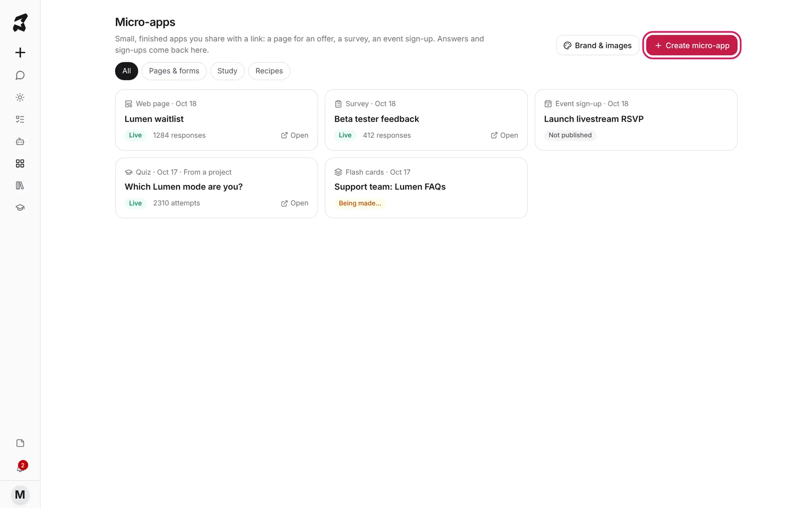Select the Lumen waitlist title
The height and width of the screenshot is (508, 812).
pyautogui.click(x=154, y=119)
